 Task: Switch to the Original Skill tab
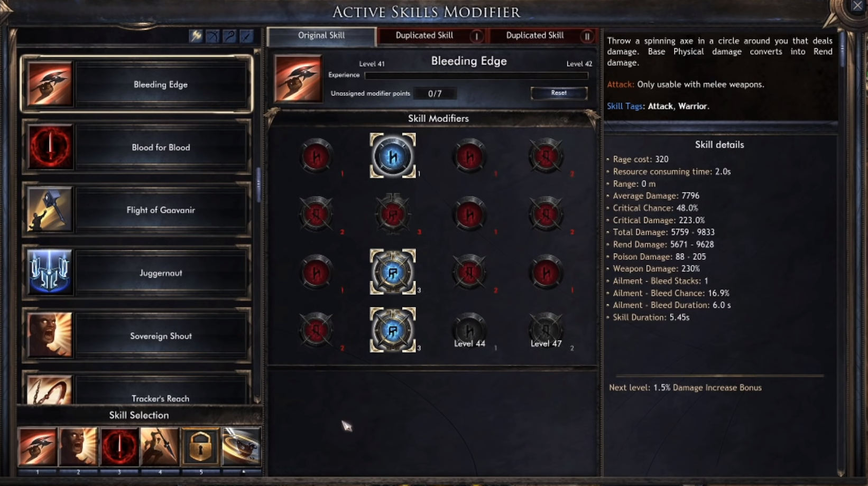[321, 36]
